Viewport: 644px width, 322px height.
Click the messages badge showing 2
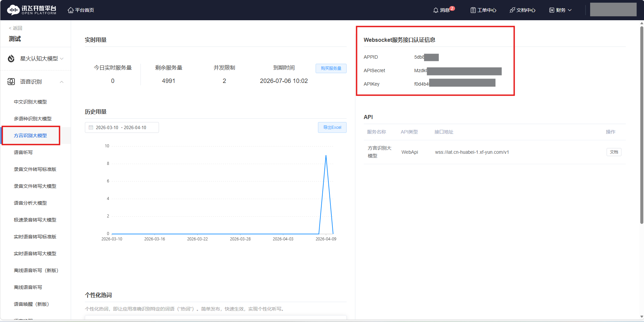pos(452,8)
